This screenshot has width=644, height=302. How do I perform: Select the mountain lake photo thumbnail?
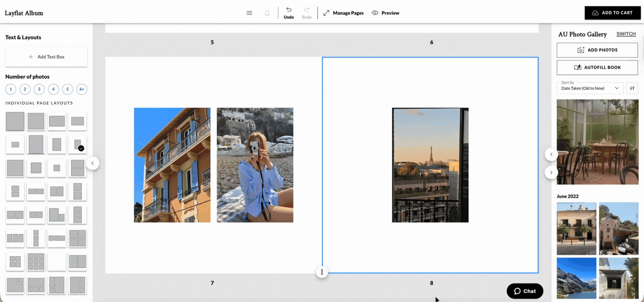tap(576, 278)
